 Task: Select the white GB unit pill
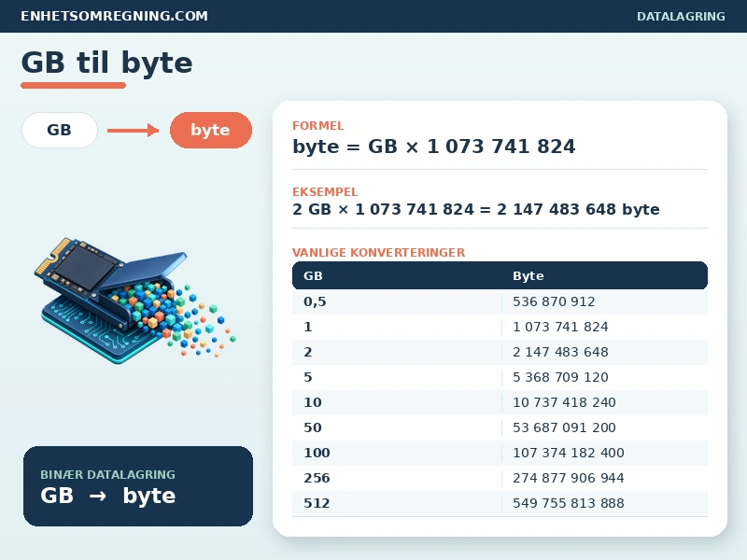(x=60, y=130)
